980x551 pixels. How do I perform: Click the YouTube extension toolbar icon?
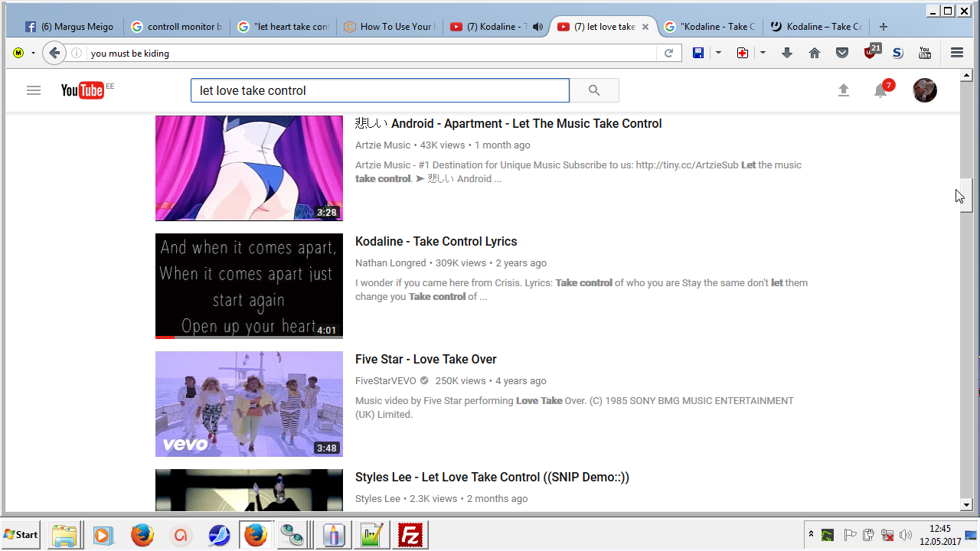tap(925, 53)
